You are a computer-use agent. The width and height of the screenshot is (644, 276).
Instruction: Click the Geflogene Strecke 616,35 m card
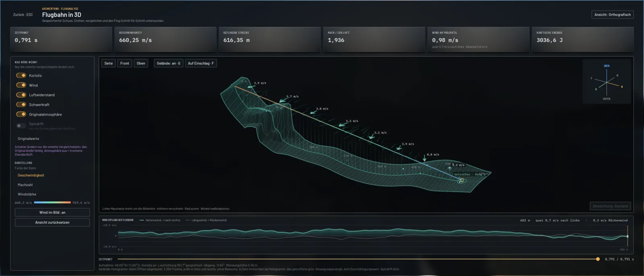pos(270,39)
